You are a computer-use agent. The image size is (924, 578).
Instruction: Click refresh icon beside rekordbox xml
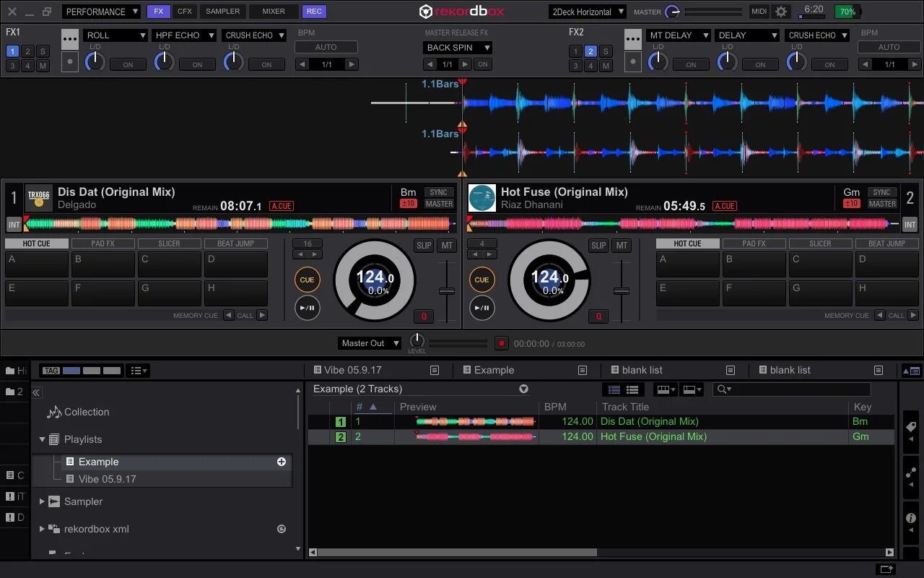282,529
